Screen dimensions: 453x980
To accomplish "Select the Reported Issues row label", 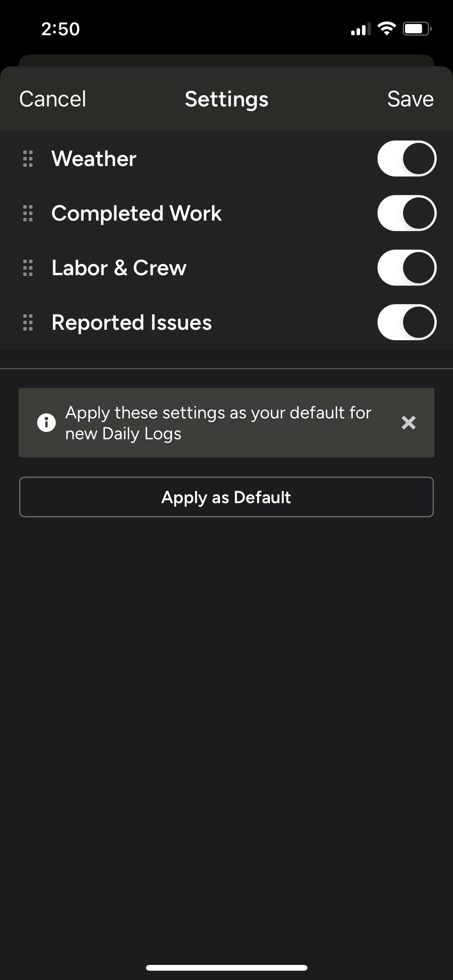I will 132,322.
